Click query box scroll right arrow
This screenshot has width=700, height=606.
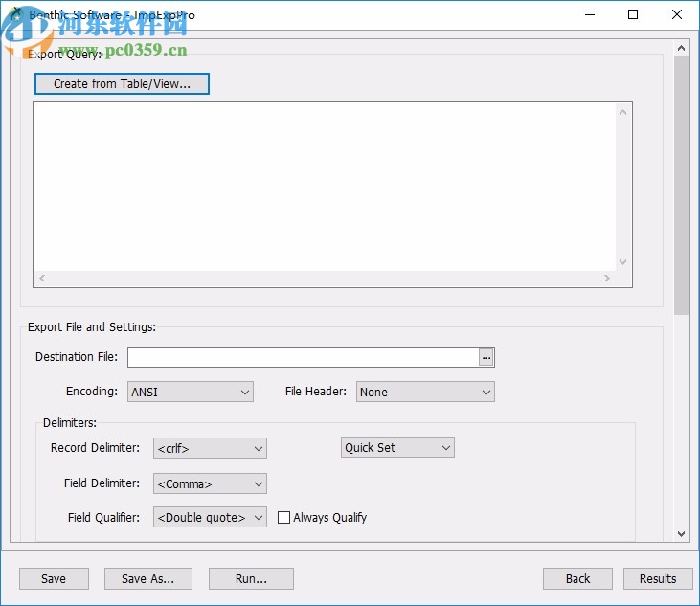tap(607, 278)
